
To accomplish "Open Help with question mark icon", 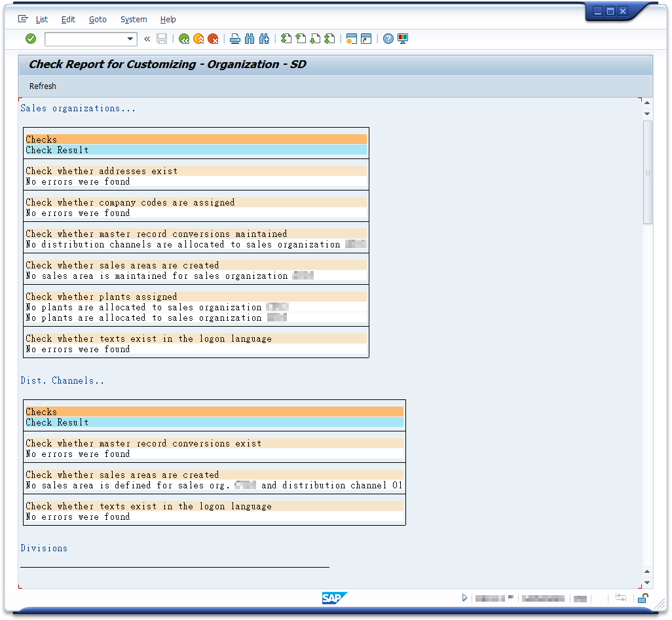I will coord(388,39).
